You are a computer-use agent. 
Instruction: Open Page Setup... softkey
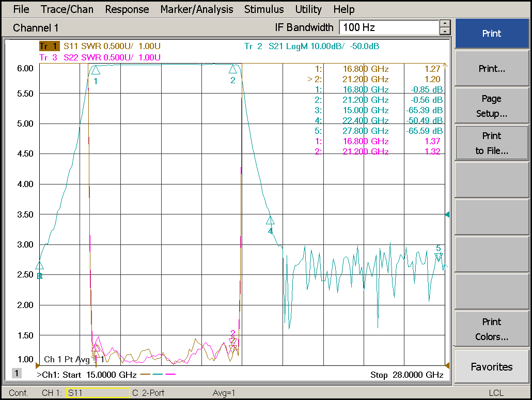point(491,106)
